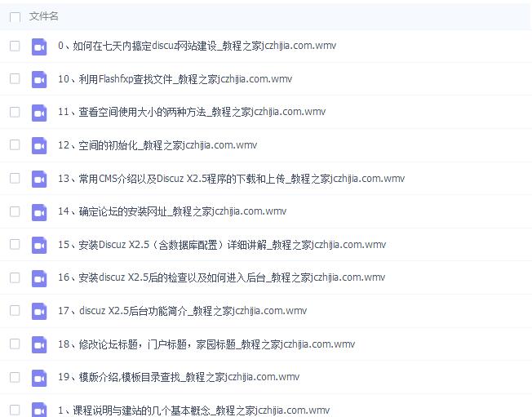Click video icon of 12、空间的初始化
The height and width of the screenshot is (417, 532).
point(39,145)
